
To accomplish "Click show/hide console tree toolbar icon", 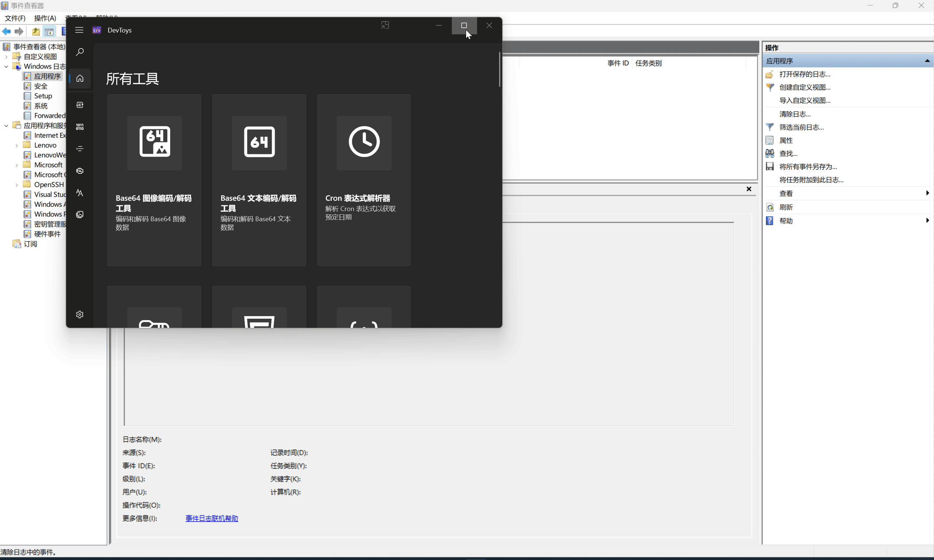I will pos(49,32).
